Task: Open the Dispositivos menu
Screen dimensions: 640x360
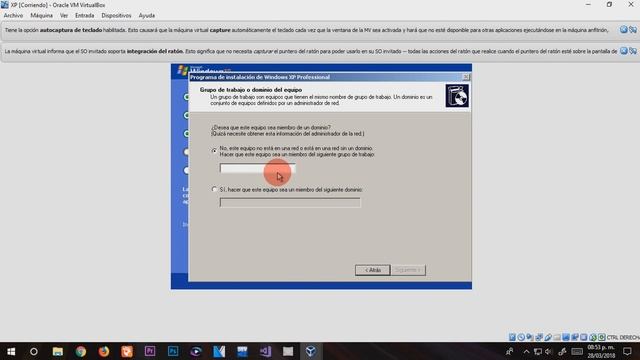Action: [116, 16]
